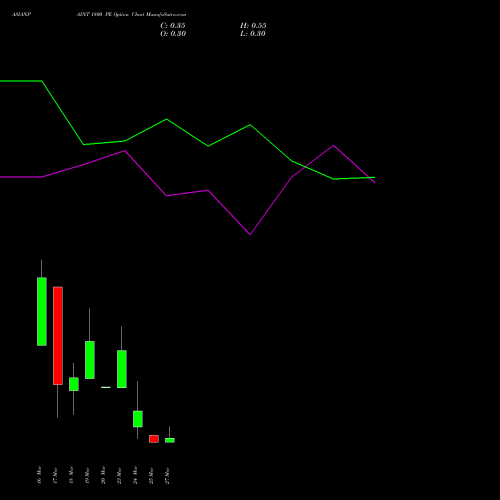Click the green candlestick for 16 Mar
Screen dimensions: 500x500
(42, 311)
